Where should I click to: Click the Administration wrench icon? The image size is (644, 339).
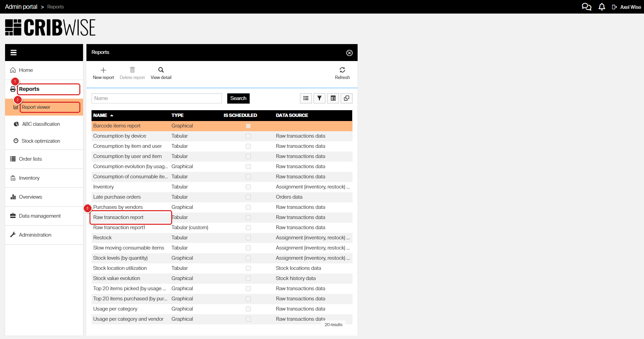[13, 235]
